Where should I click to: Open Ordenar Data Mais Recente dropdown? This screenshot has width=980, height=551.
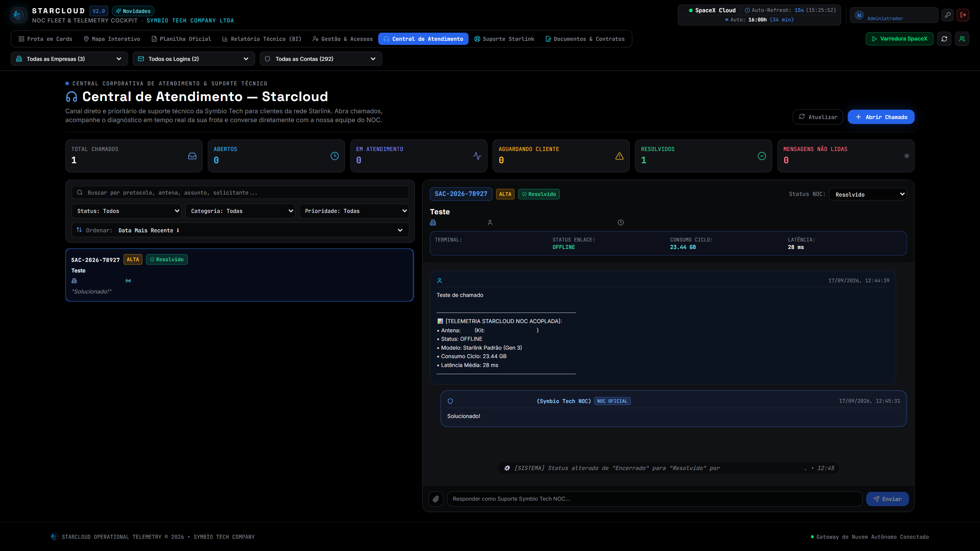(x=240, y=230)
